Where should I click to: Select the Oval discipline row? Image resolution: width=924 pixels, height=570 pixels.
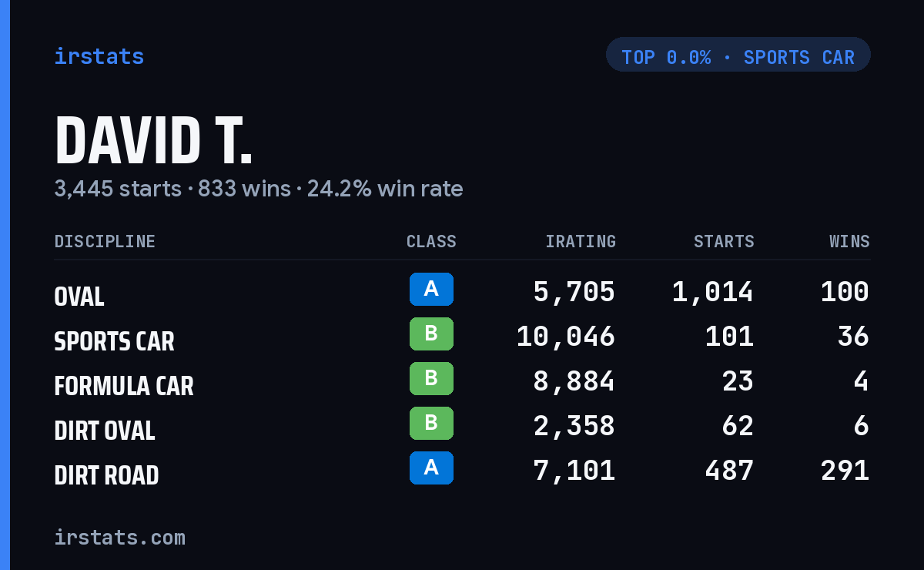(x=462, y=292)
